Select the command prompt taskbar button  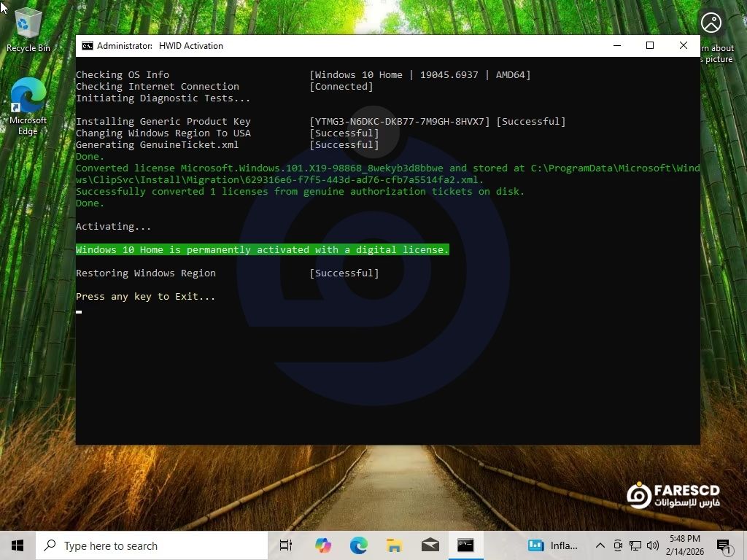click(465, 545)
